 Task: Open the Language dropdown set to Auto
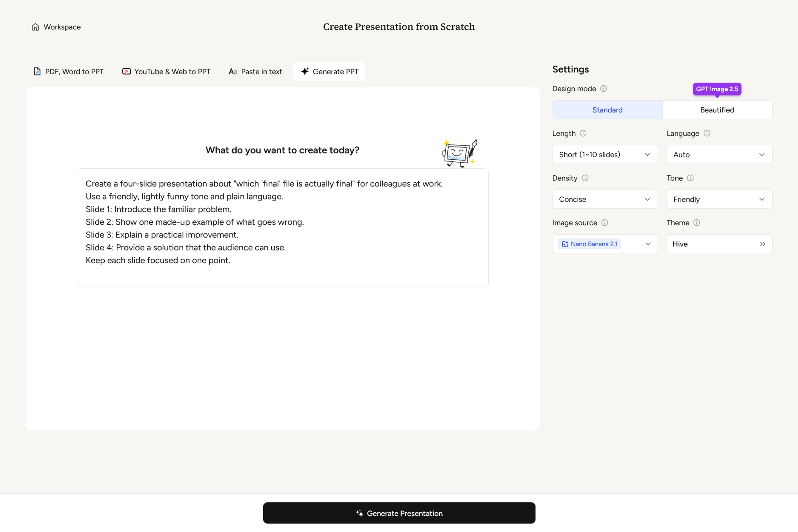click(719, 155)
